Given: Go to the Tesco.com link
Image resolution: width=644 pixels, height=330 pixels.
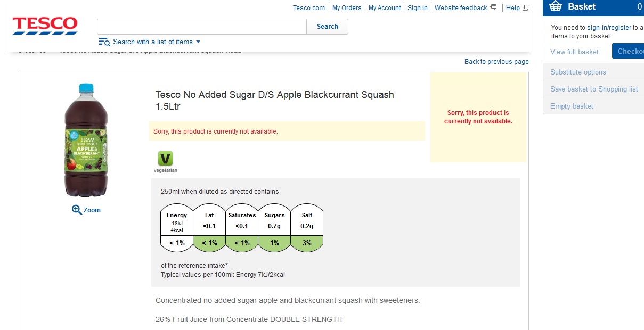Looking at the screenshot, I should pos(309,7).
